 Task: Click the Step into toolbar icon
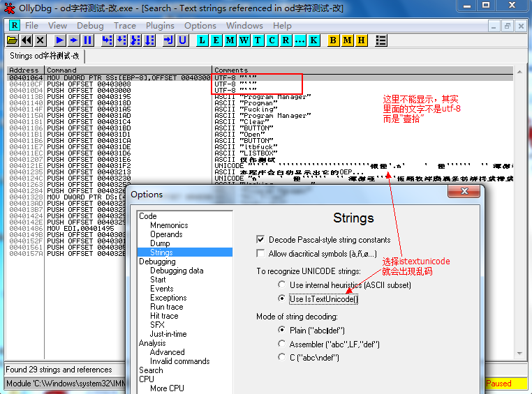108,40
